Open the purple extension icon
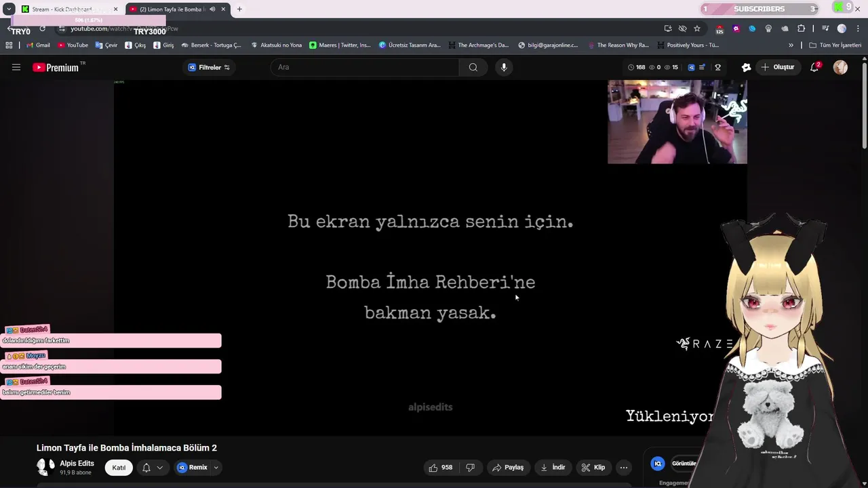 coord(736,28)
